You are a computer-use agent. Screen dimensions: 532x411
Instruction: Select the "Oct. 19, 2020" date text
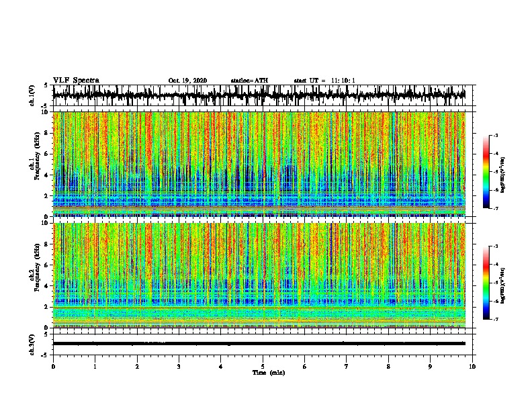point(187,81)
